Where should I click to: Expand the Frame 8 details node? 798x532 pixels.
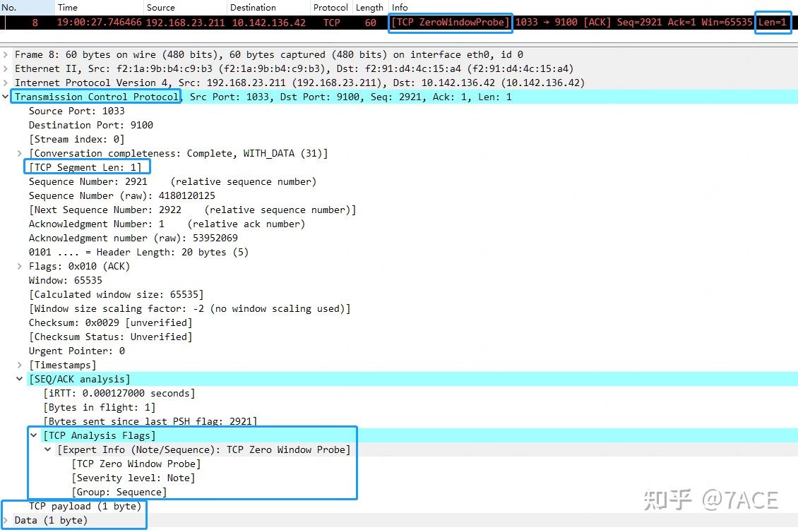[6, 54]
